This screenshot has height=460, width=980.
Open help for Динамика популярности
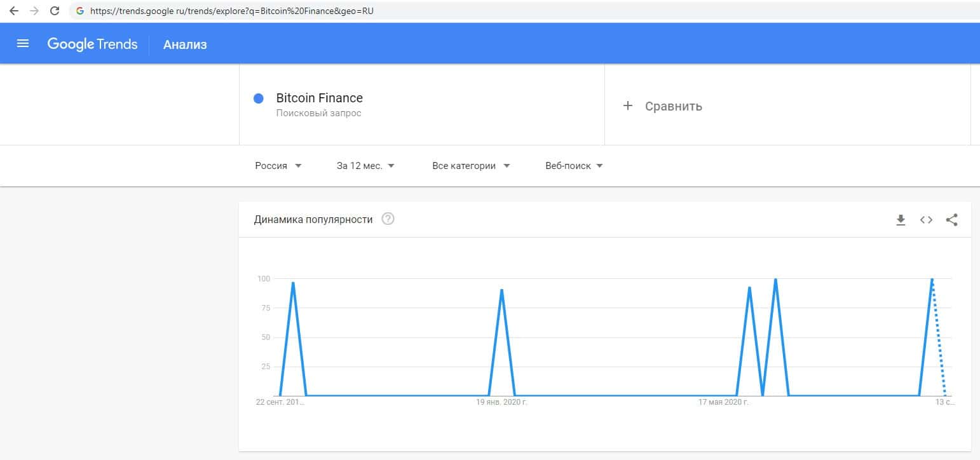click(x=388, y=219)
